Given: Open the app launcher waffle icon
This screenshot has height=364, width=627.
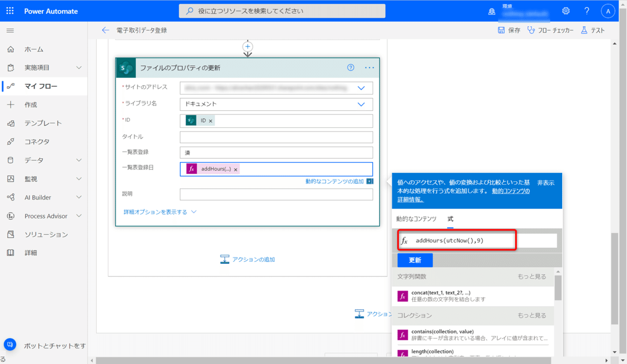Looking at the screenshot, I should (x=10, y=11).
